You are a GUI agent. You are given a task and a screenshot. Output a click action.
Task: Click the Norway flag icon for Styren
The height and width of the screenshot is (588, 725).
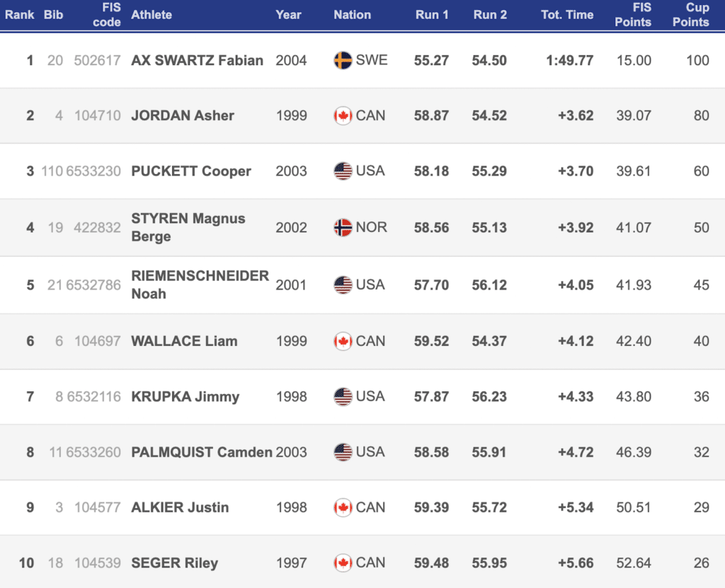[343, 227]
